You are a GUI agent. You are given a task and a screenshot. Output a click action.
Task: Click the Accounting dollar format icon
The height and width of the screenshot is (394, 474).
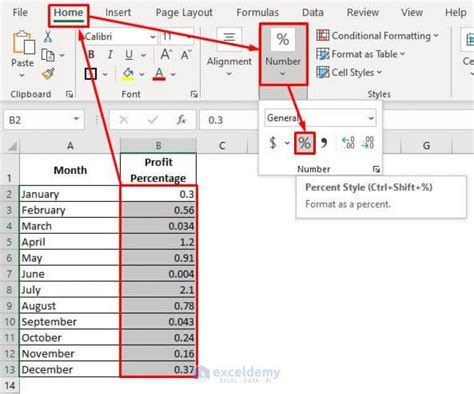pyautogui.click(x=273, y=143)
